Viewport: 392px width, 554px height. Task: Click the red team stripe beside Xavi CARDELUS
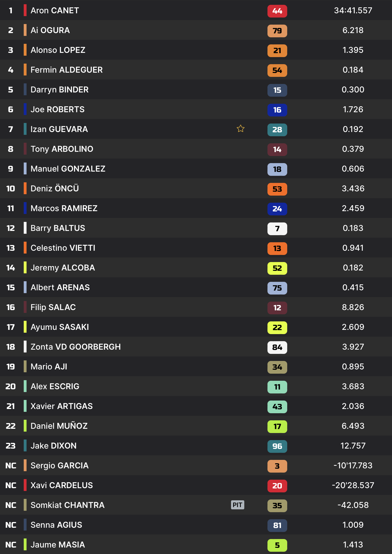25,485
